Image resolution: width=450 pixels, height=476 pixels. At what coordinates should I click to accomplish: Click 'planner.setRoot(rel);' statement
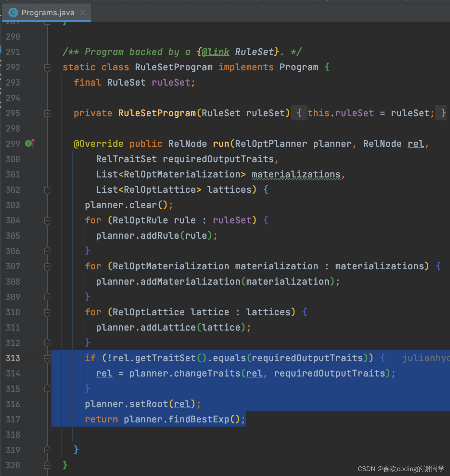click(143, 404)
